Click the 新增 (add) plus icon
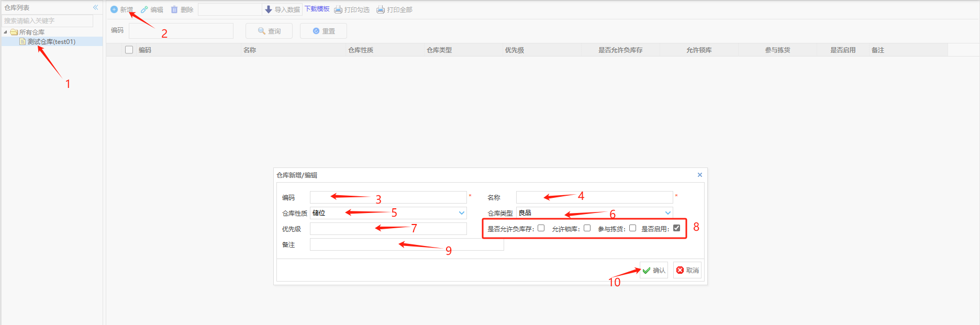980x325 pixels. (114, 9)
